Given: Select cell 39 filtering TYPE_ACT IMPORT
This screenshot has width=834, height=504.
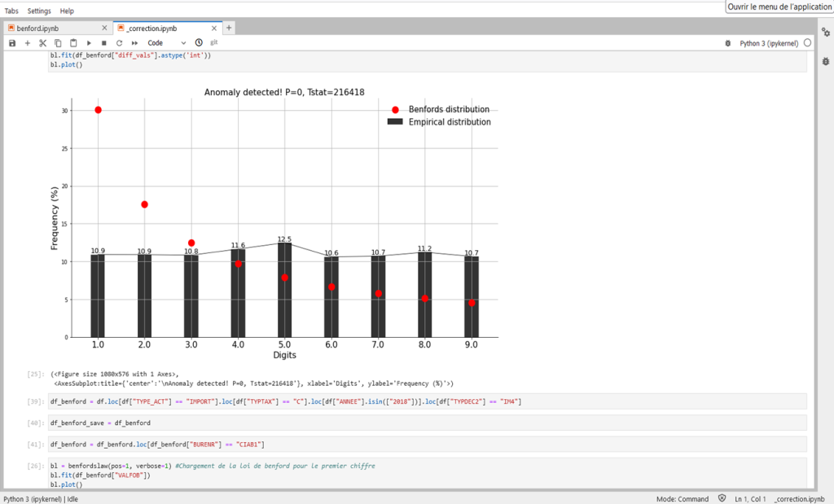Looking at the screenshot, I should [427, 401].
